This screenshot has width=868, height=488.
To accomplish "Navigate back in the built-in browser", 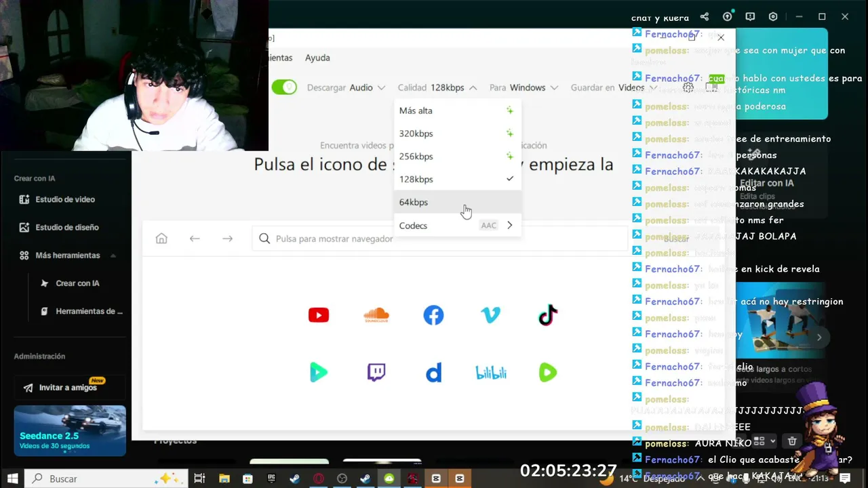I will [x=195, y=239].
